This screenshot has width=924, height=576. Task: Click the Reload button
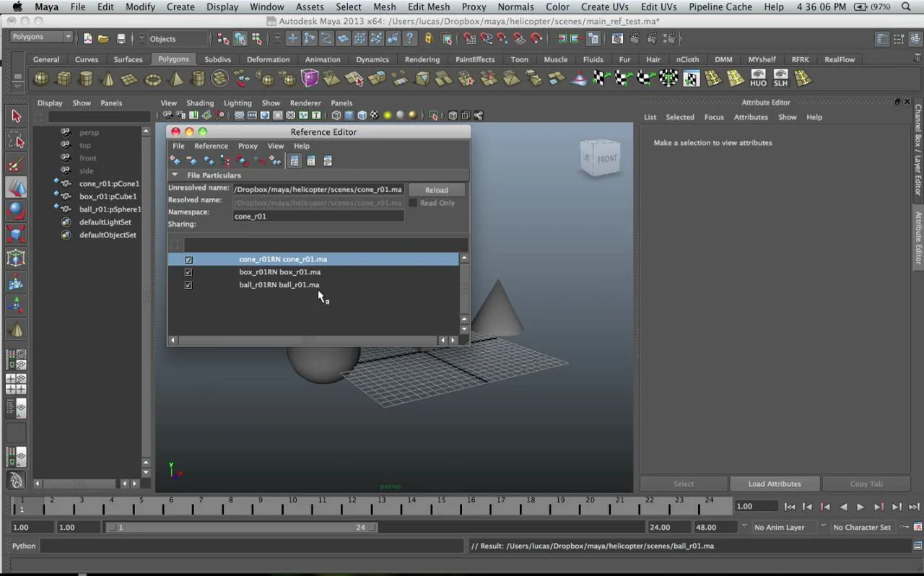coord(436,190)
